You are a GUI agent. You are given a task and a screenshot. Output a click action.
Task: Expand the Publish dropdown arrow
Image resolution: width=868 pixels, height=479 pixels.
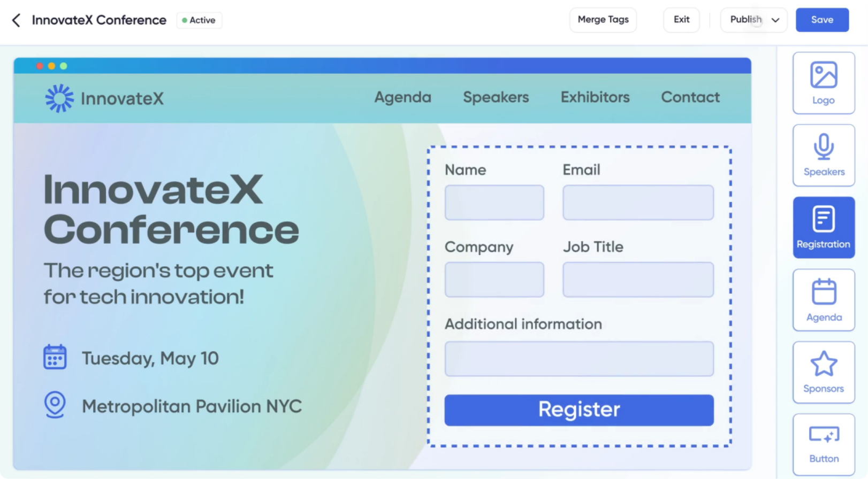775,20
